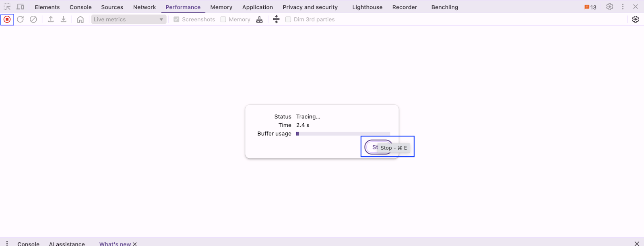
Task: Open the Live metrics dropdown
Action: click(x=128, y=19)
